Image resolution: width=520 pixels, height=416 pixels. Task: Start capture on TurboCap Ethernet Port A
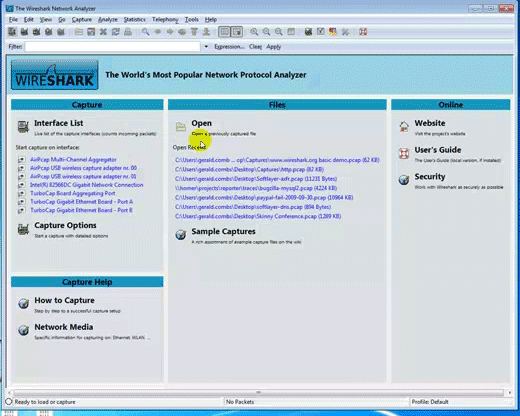pyautogui.click(x=82, y=201)
